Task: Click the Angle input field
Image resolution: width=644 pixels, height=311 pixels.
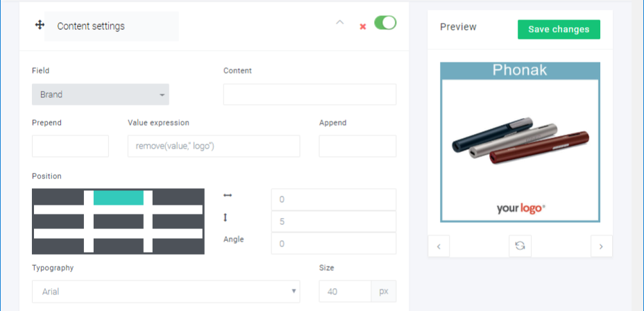Action: (334, 243)
